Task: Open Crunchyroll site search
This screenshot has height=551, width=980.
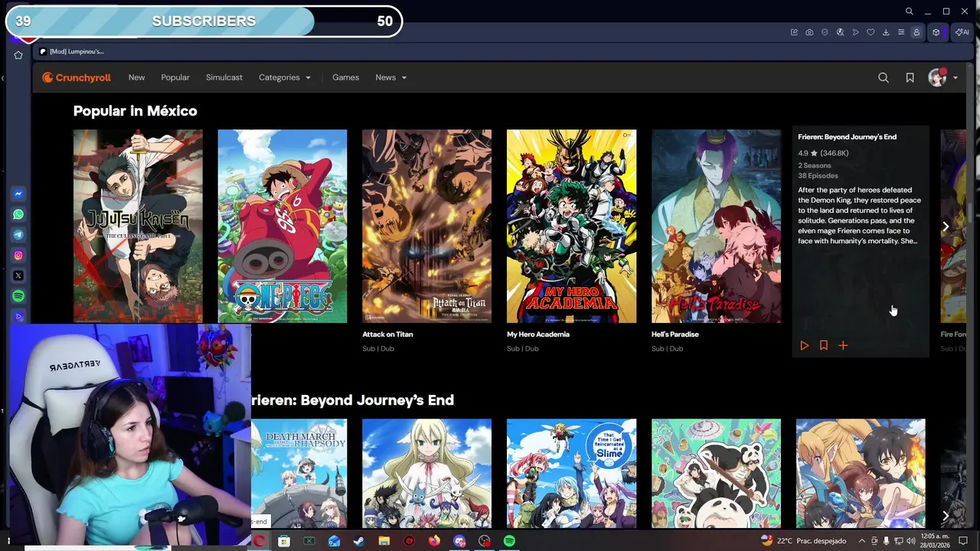Action: point(884,77)
